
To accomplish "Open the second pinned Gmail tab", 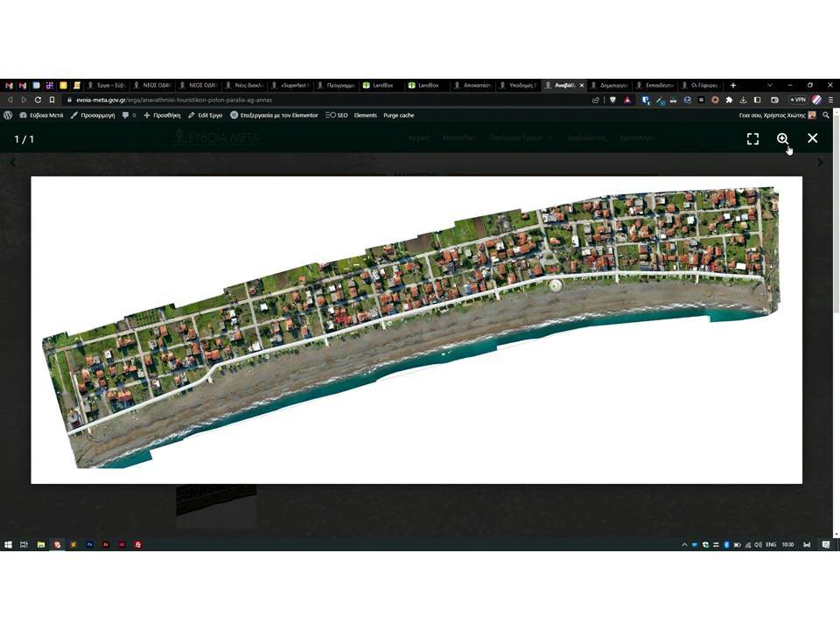I will tap(23, 85).
